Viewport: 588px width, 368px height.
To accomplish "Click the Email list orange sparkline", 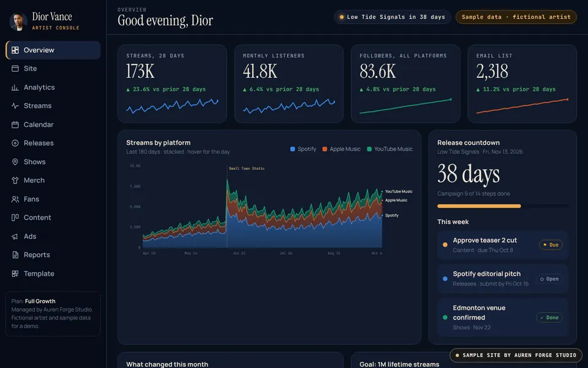I will 522,106.
